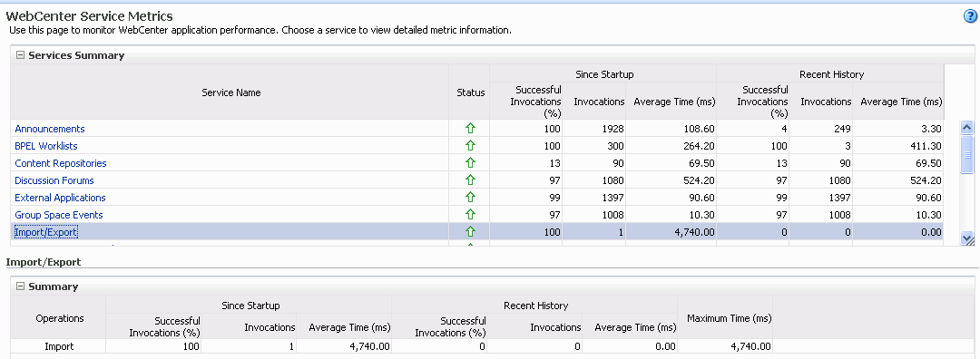This screenshot has height=359, width=980.
Task: Click the Import/Export status arrow icon
Action: click(x=470, y=232)
